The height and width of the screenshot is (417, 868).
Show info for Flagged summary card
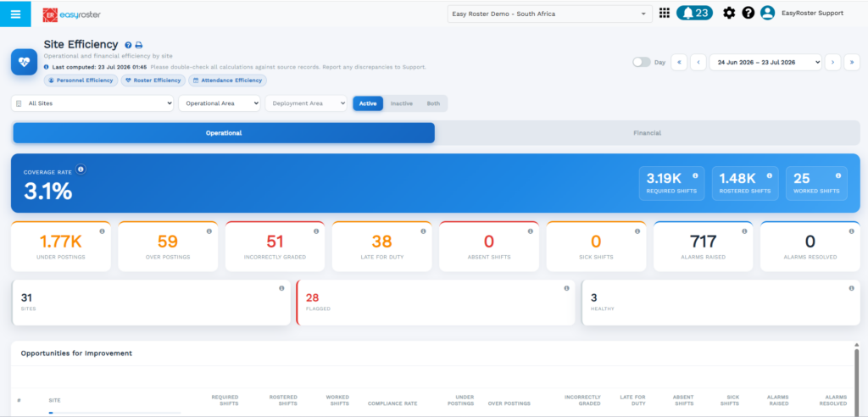[x=566, y=288]
